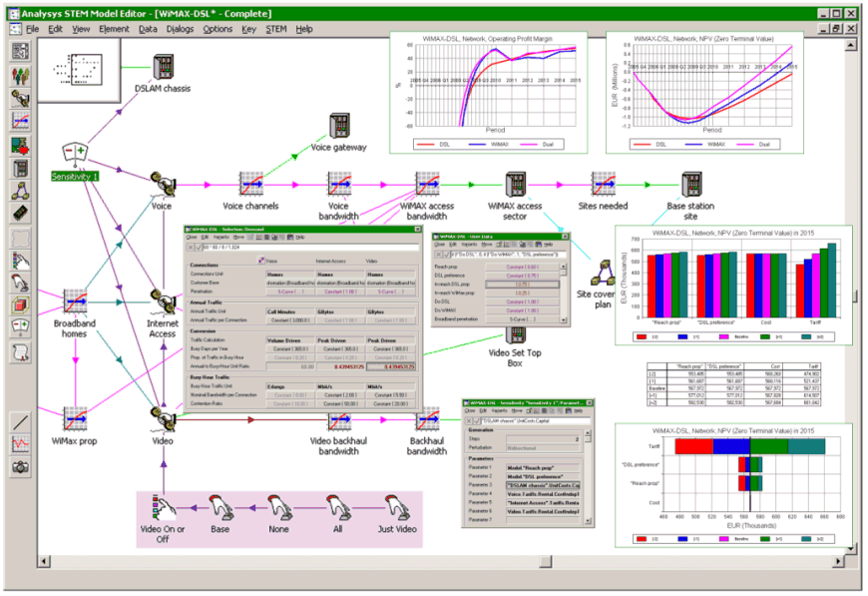This screenshot has height=596, width=868.
Task: Select the Just Video scenario icon
Action: (397, 507)
